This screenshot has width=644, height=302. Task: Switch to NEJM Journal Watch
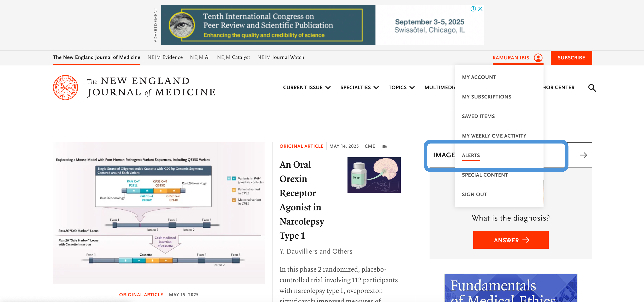281,57
